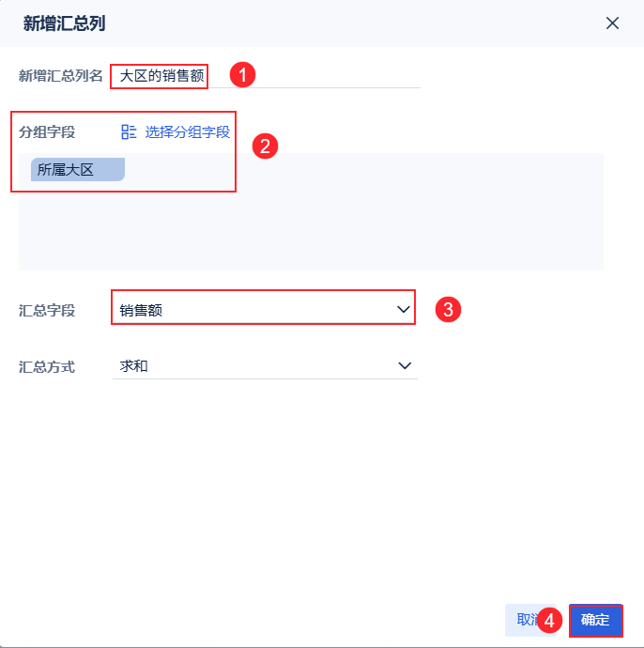Cancel with the 取消 button
The height and width of the screenshot is (648, 644).
click(519, 620)
